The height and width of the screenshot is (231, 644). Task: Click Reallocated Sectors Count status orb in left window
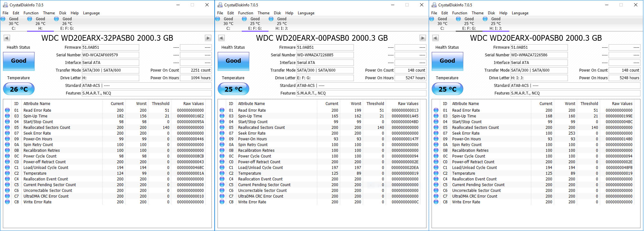(7, 127)
